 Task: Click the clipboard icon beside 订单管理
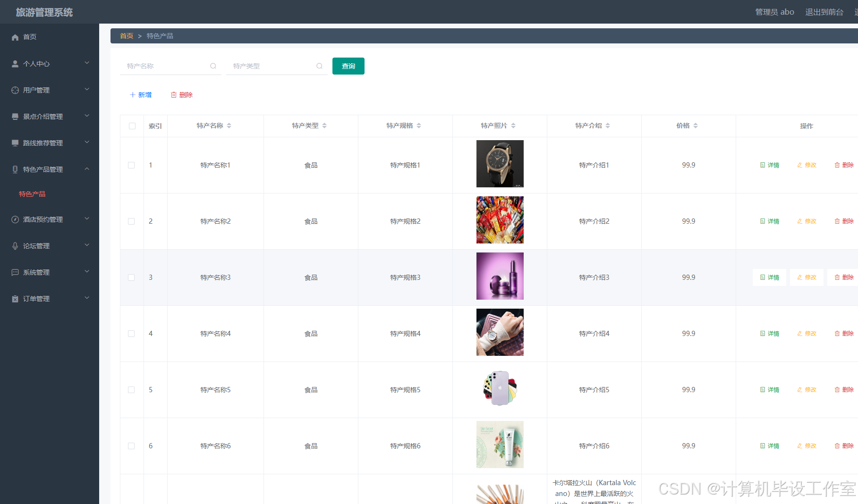click(15, 299)
